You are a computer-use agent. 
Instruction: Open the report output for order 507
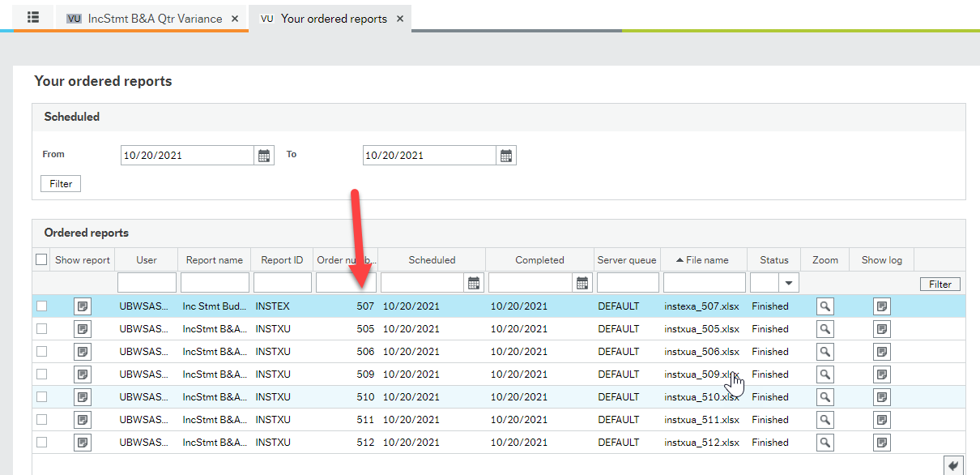point(82,306)
